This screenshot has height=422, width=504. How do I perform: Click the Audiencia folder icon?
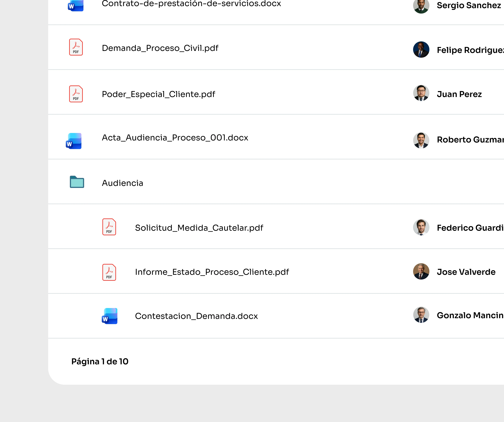pyautogui.click(x=77, y=182)
